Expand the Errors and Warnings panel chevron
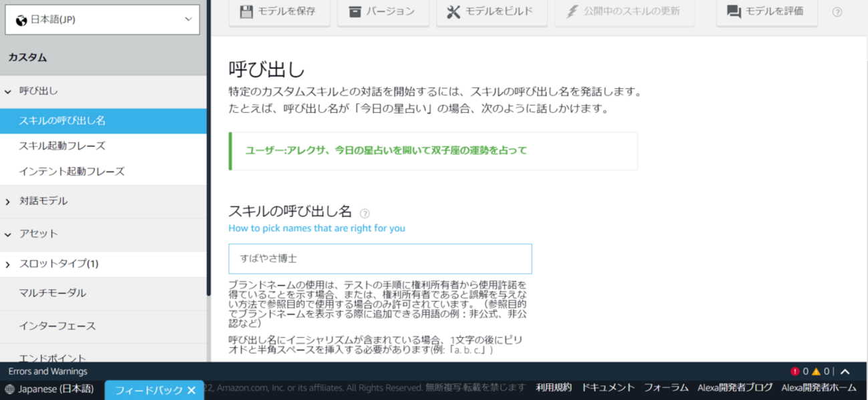 coord(845,371)
